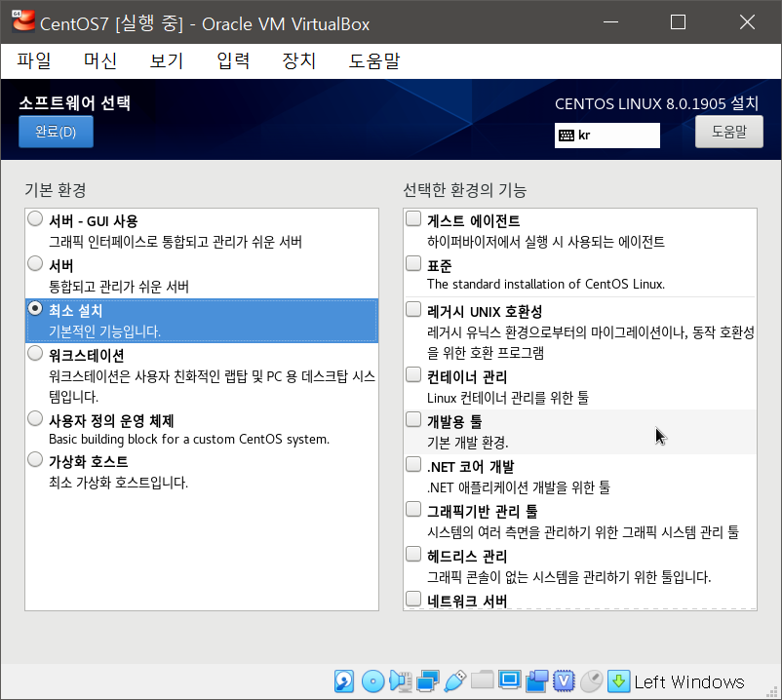
Task: Select the '최소 설치' radio option
Action: click(x=35, y=308)
